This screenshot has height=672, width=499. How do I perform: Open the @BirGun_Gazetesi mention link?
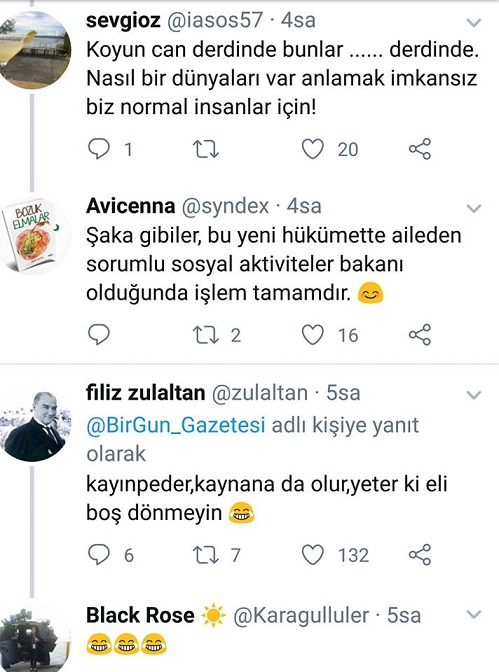[176, 426]
